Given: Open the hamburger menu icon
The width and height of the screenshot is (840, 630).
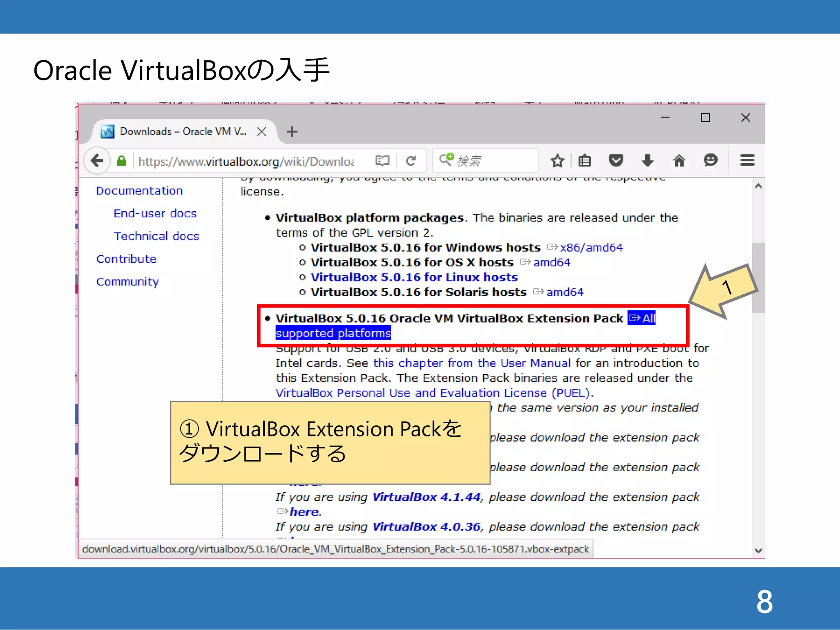Looking at the screenshot, I should click(x=747, y=160).
